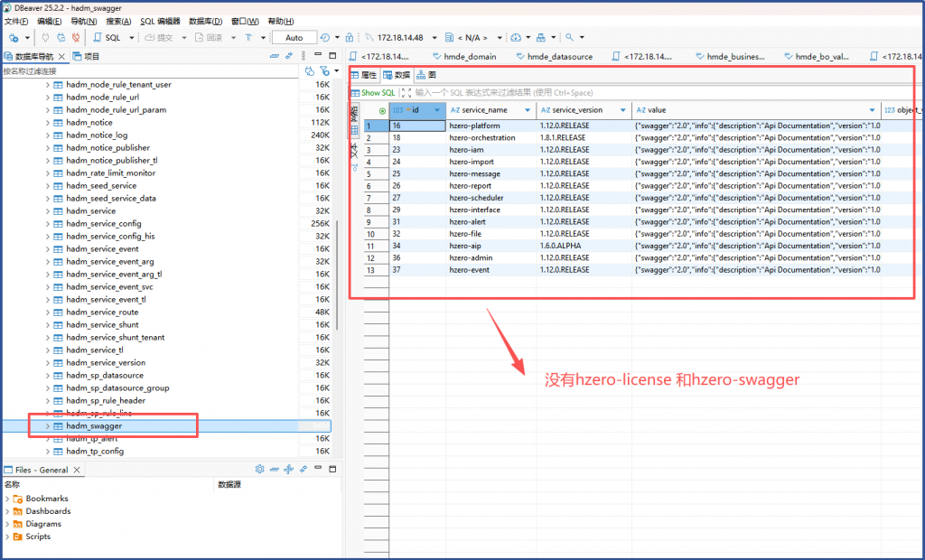Click link-with-editor icon in Files panel
925x560 pixels.
[x=304, y=470]
